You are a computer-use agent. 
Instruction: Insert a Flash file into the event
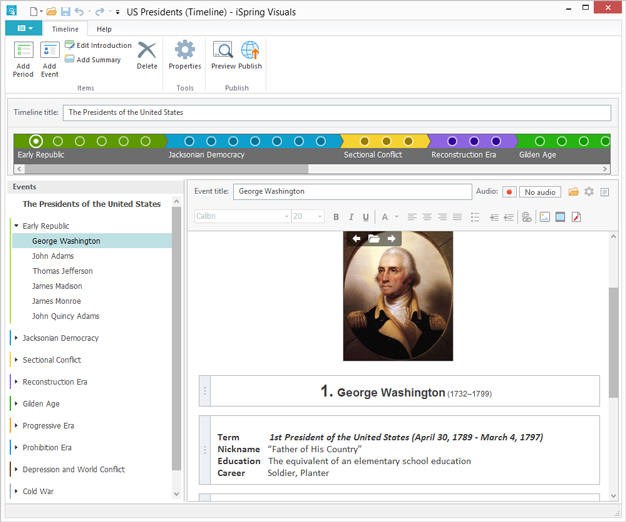(576, 217)
